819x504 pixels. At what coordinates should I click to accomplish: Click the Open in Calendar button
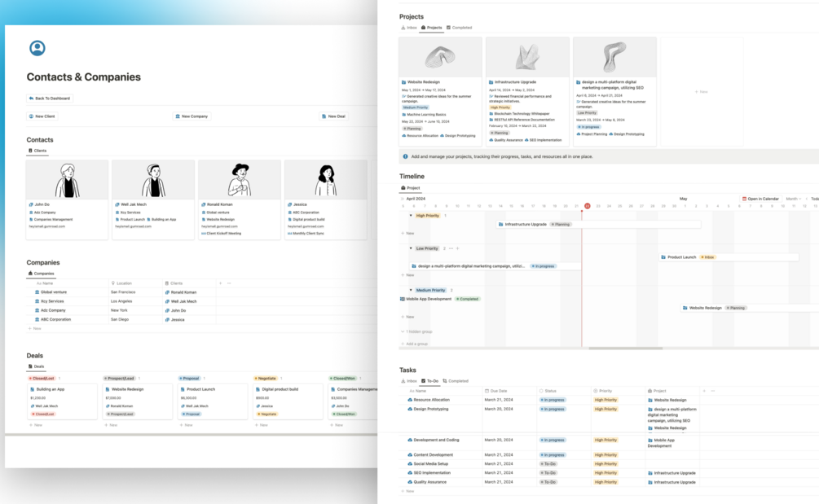[x=760, y=199]
